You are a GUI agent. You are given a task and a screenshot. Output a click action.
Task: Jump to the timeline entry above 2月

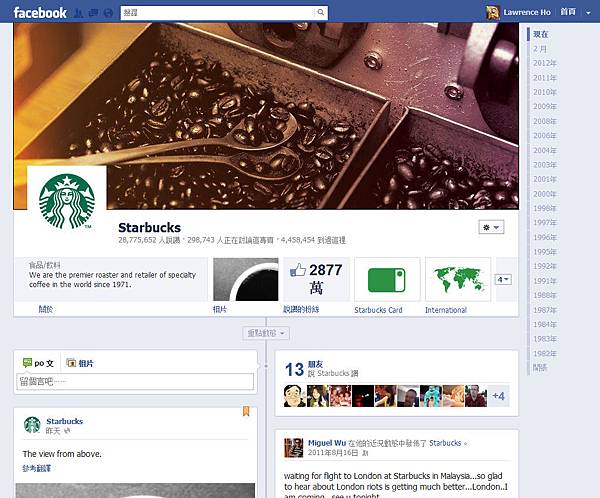coord(541,34)
